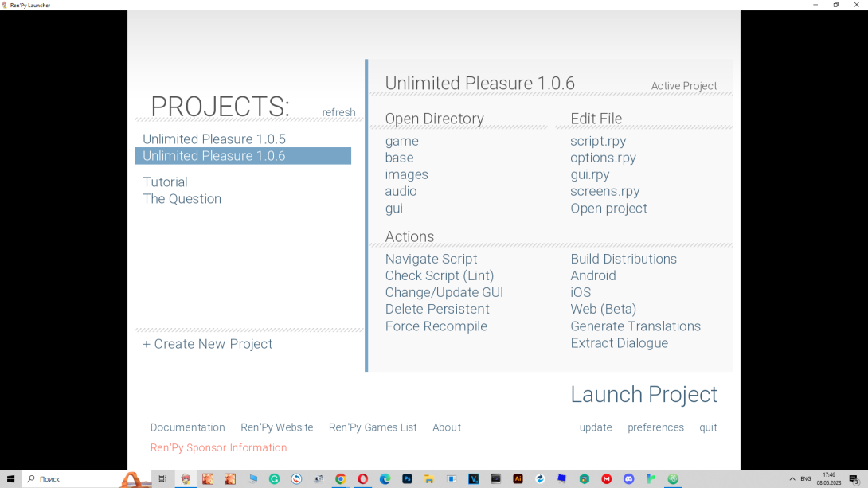Select The Question project
This screenshot has height=488, width=868.
(182, 199)
